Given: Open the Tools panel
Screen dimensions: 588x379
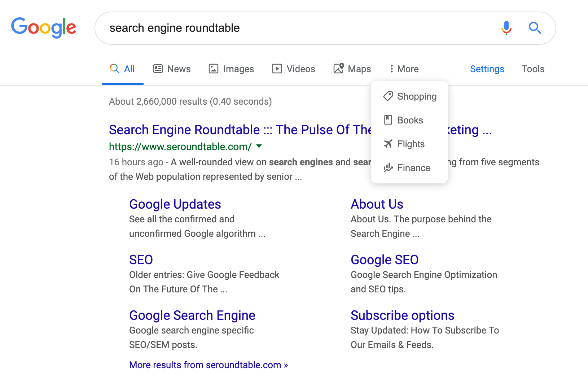Looking at the screenshot, I should [x=533, y=69].
